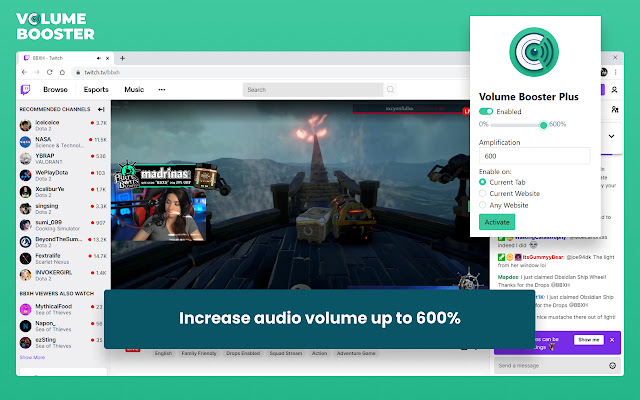Open the INVOKERGIRL channel
This screenshot has height=400, width=640.
63,276
